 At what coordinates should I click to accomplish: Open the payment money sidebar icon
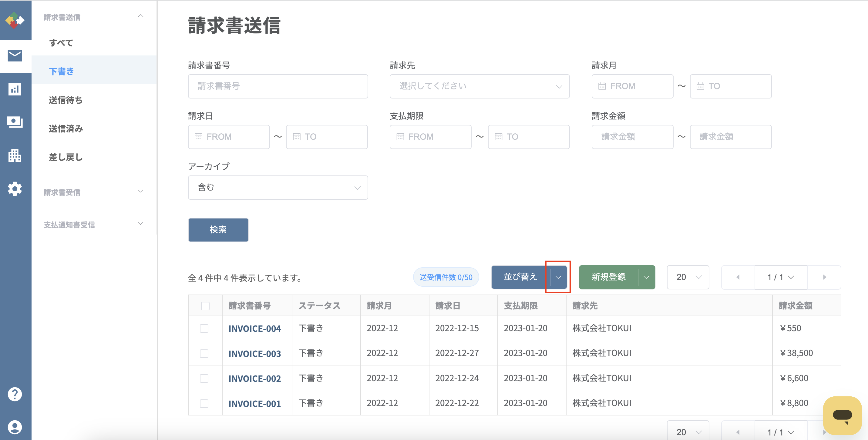coord(15,122)
